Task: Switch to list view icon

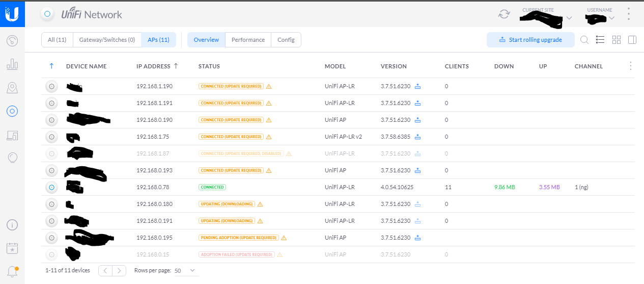Action: click(600, 40)
